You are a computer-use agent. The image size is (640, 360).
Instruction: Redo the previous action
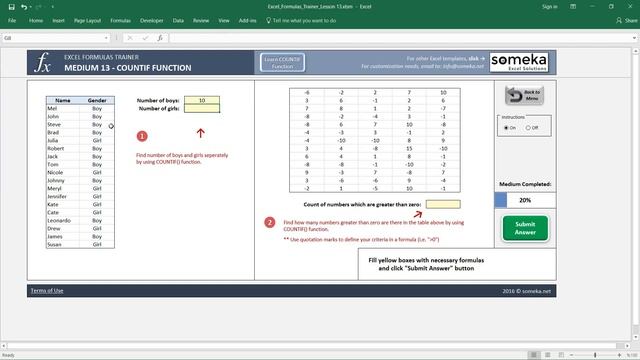[39, 7]
